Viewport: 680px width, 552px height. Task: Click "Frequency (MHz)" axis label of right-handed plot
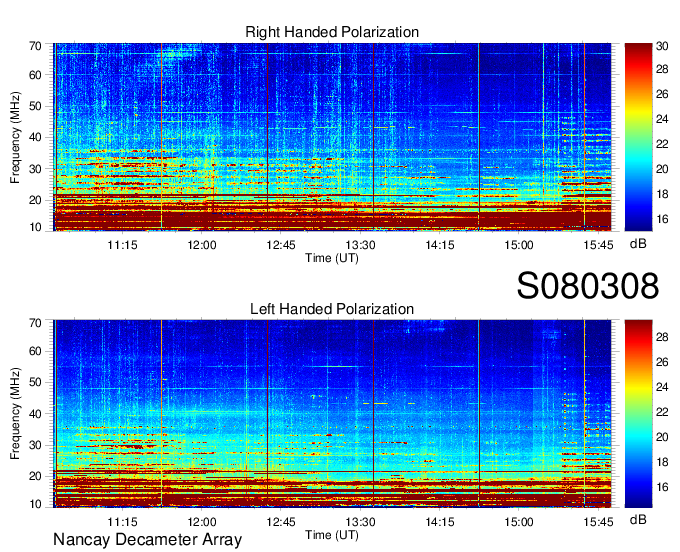coord(15,137)
